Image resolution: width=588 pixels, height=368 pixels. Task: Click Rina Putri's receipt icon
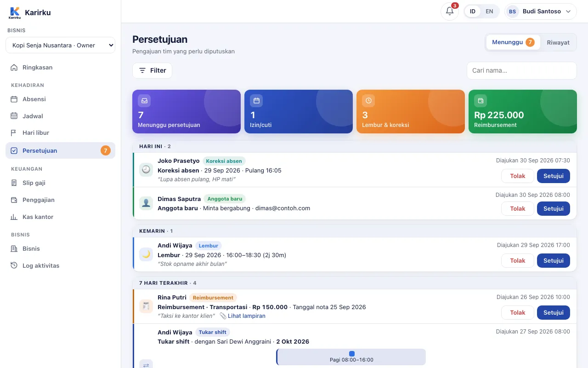pos(146,306)
